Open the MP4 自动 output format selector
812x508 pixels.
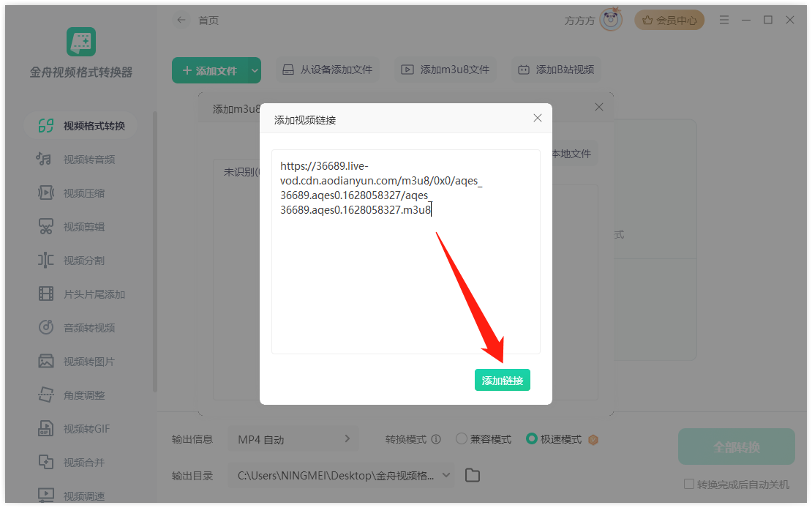click(293, 440)
